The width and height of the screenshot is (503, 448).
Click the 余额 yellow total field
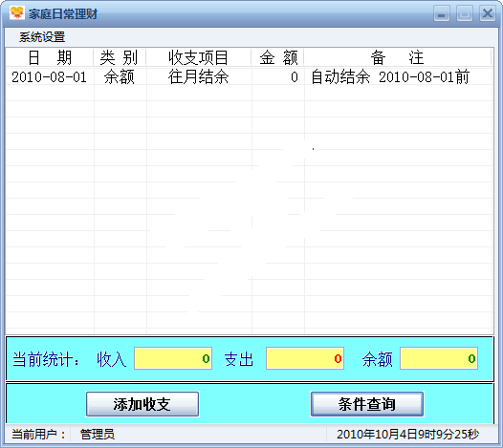click(439, 358)
